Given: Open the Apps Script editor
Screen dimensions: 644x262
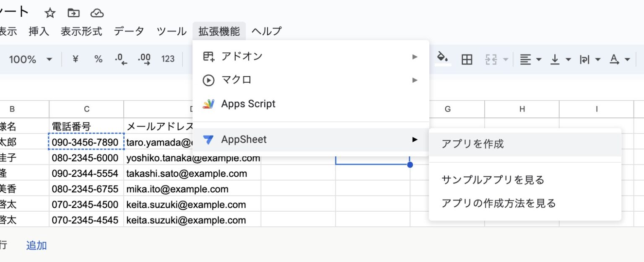Looking at the screenshot, I should coord(248,104).
